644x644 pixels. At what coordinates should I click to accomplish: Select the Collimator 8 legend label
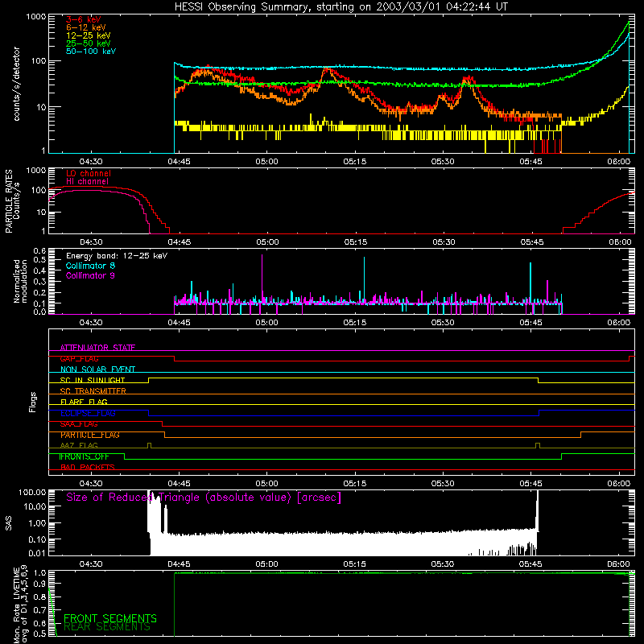point(90,266)
